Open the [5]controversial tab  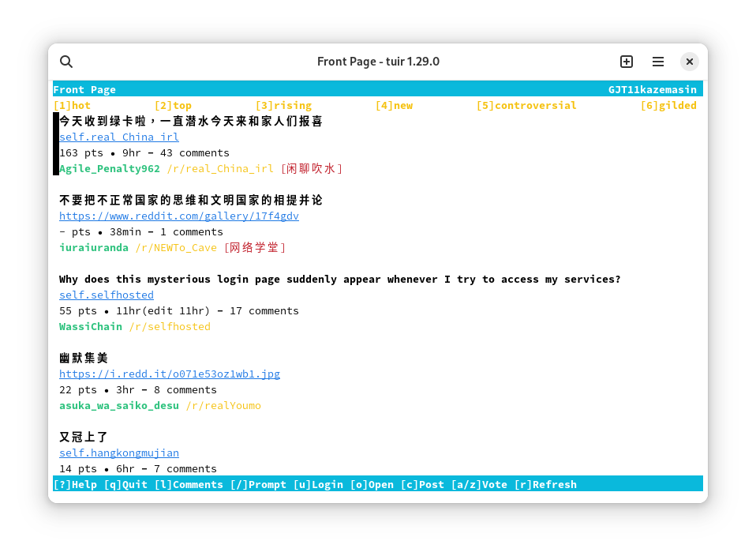coord(526,106)
